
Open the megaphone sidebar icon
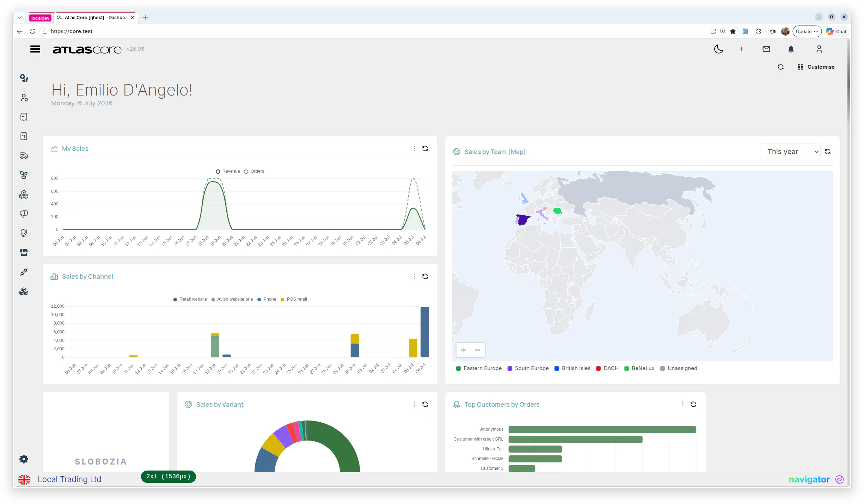point(24,214)
